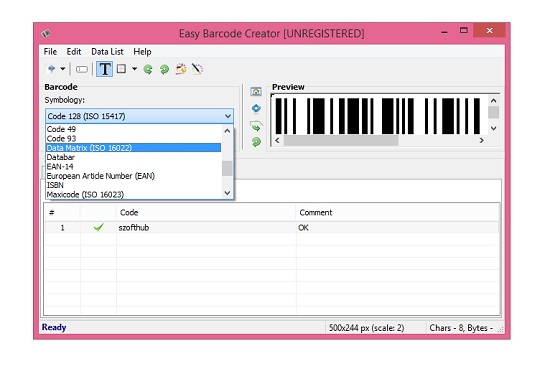Click the symbology list scroll down arrow
Image resolution: width=550 pixels, height=379 pixels.
(227, 193)
